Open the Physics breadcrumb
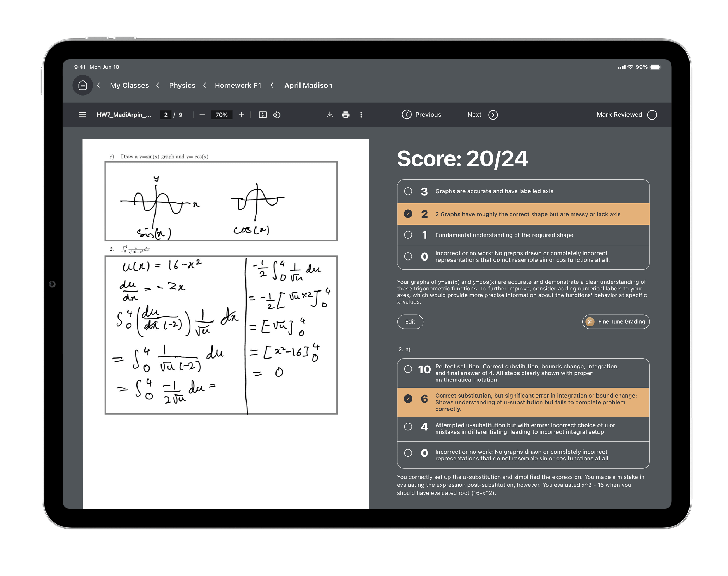The width and height of the screenshot is (728, 576). 182,85
